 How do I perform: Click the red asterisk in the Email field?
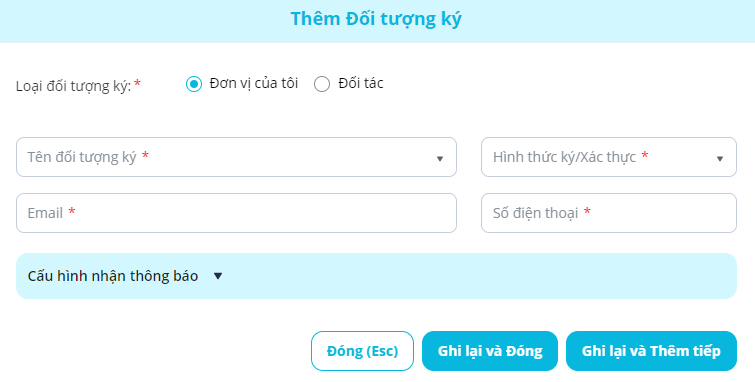72,211
